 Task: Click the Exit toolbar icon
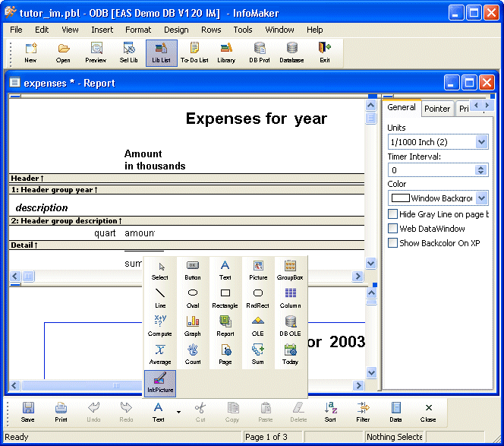click(325, 53)
